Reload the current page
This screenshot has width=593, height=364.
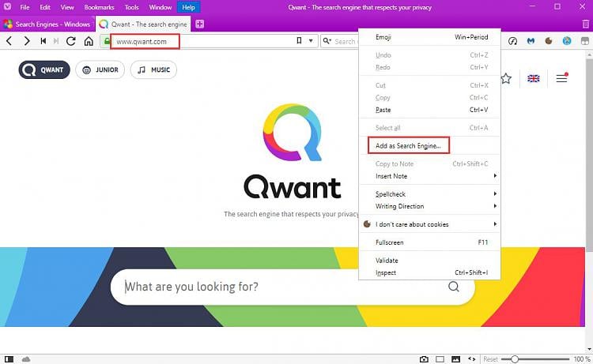pos(70,41)
